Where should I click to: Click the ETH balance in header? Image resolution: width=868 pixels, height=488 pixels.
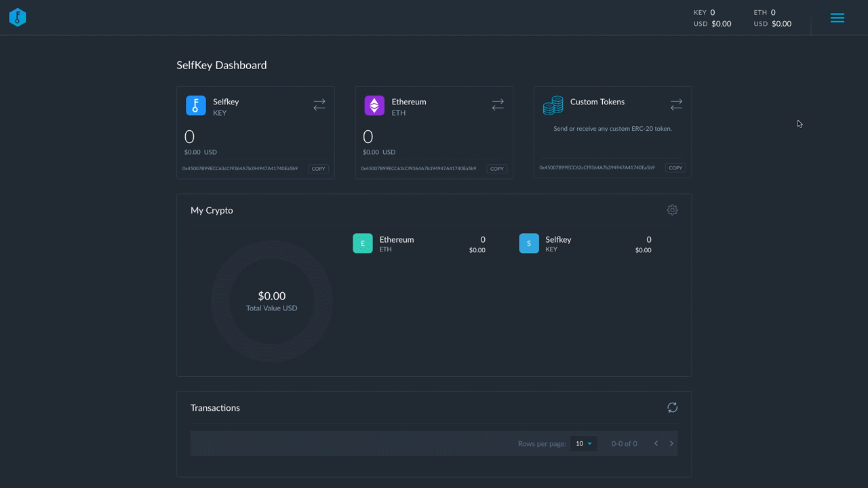click(772, 18)
